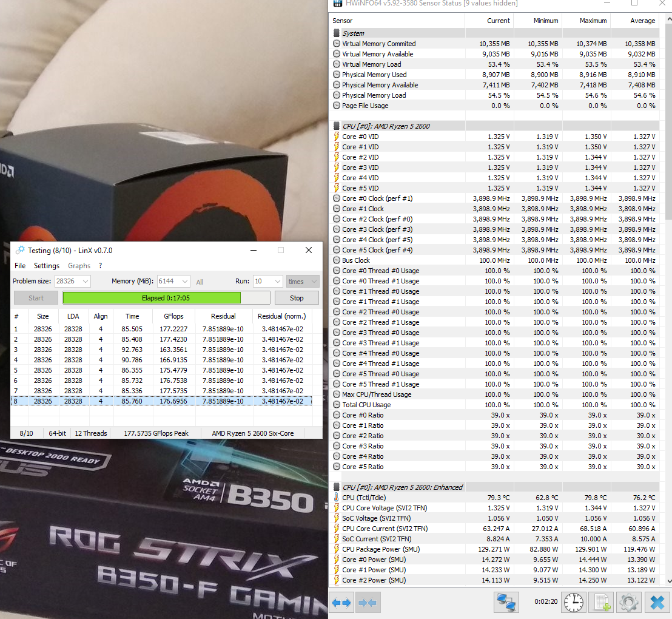The height and width of the screenshot is (619, 672).
Task: Click the icon beside Core #0 Clock (perf #1)
Action: tap(337, 198)
